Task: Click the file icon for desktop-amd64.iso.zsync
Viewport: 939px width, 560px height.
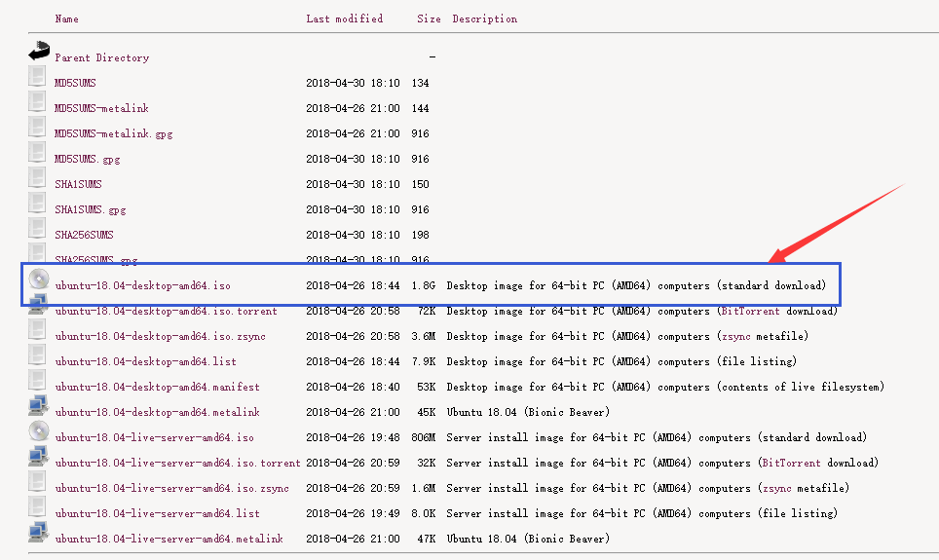Action: click(37, 330)
